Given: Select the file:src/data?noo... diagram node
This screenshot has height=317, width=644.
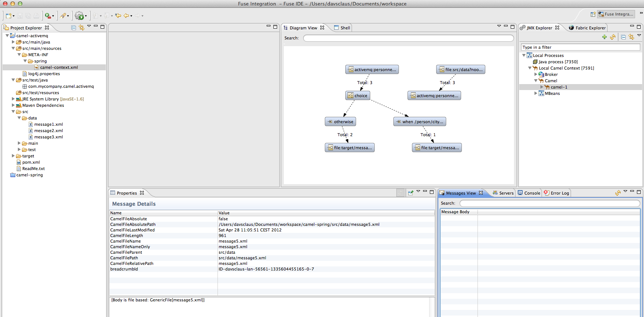Looking at the screenshot, I should click(x=461, y=70).
